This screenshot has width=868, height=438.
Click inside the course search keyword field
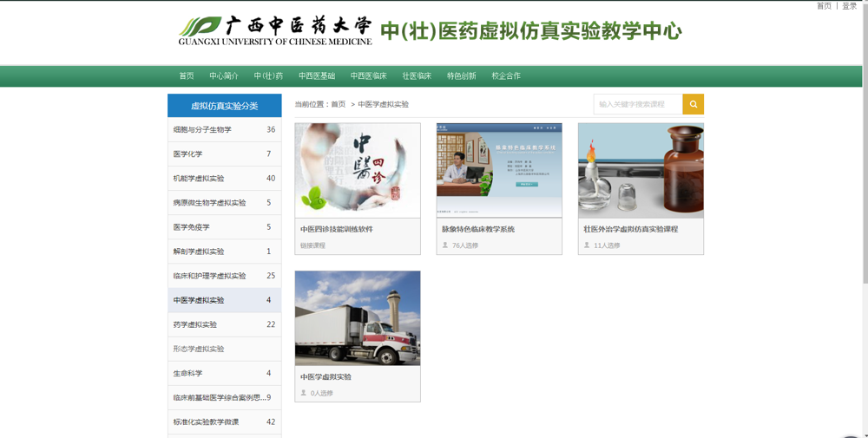point(638,104)
